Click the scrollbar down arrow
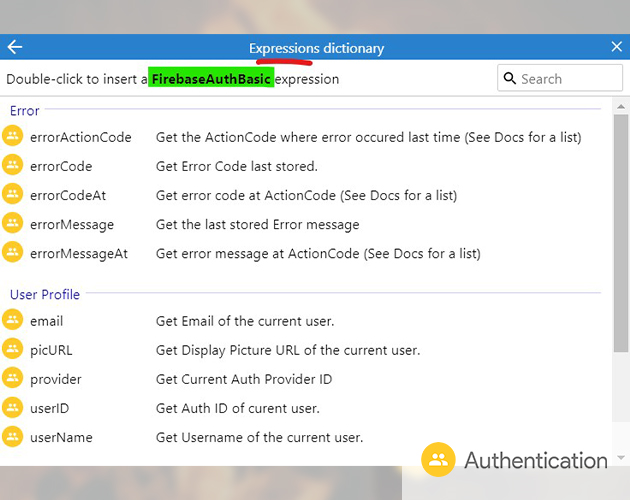630x500 pixels. point(621,456)
